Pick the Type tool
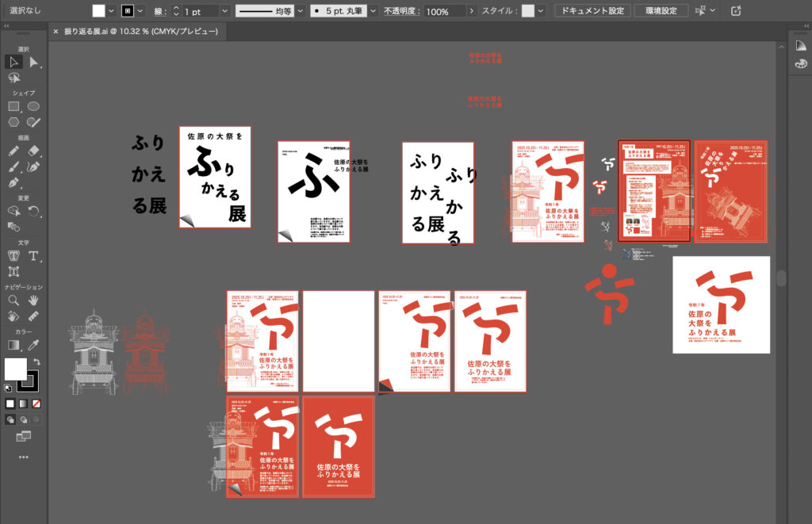This screenshot has width=812, height=524. pyautogui.click(x=34, y=255)
